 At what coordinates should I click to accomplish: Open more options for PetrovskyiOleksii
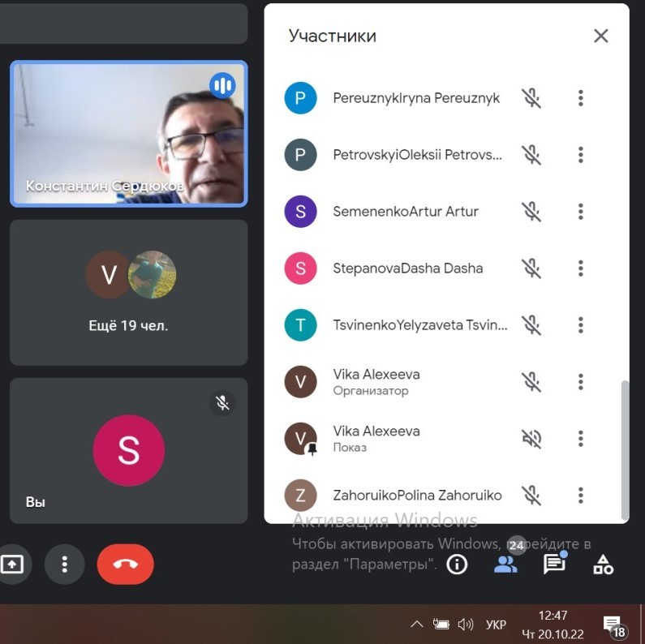580,155
